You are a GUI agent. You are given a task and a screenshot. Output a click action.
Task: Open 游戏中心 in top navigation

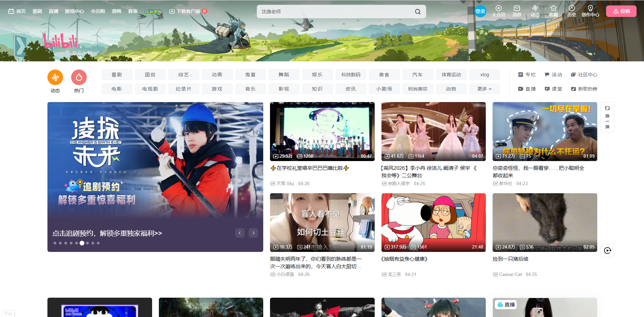click(75, 11)
